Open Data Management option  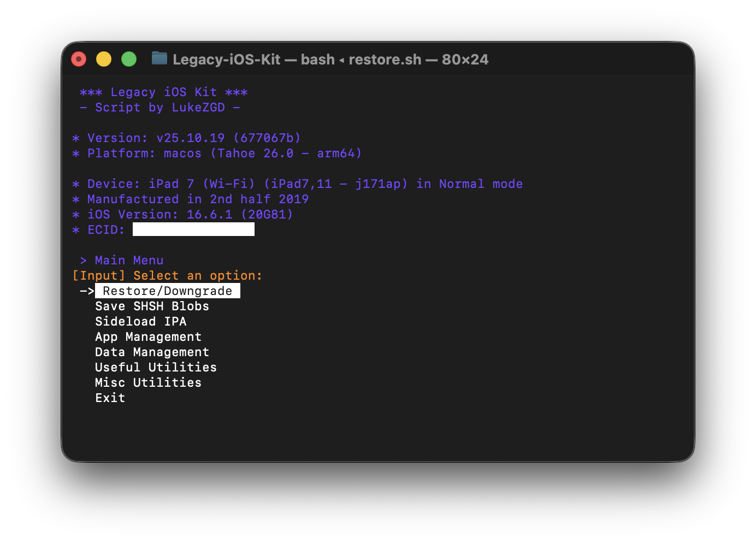coord(152,352)
